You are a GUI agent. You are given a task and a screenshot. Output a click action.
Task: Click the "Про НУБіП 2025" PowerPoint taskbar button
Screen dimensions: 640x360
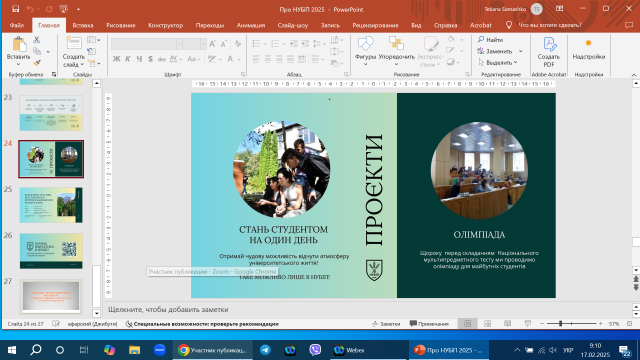[448, 350]
